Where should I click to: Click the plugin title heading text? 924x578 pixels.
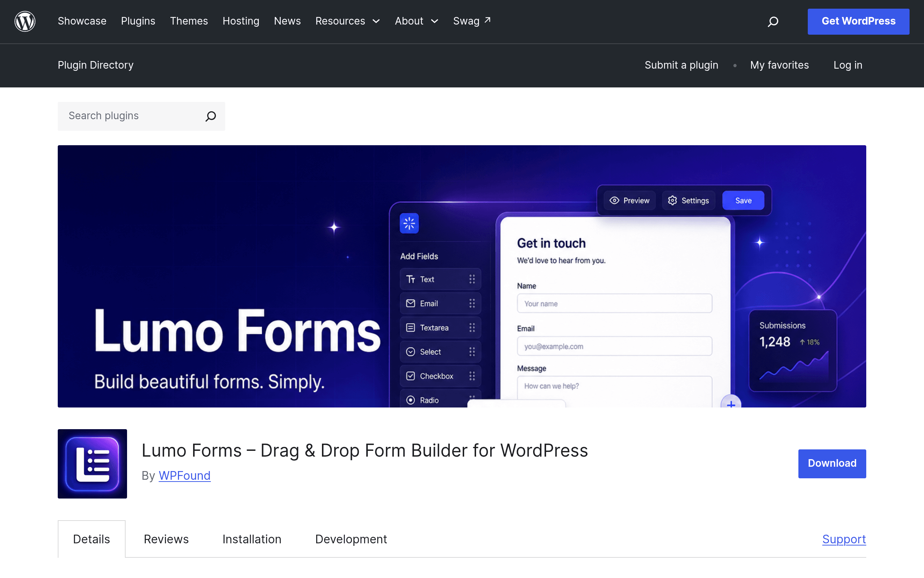click(x=365, y=450)
